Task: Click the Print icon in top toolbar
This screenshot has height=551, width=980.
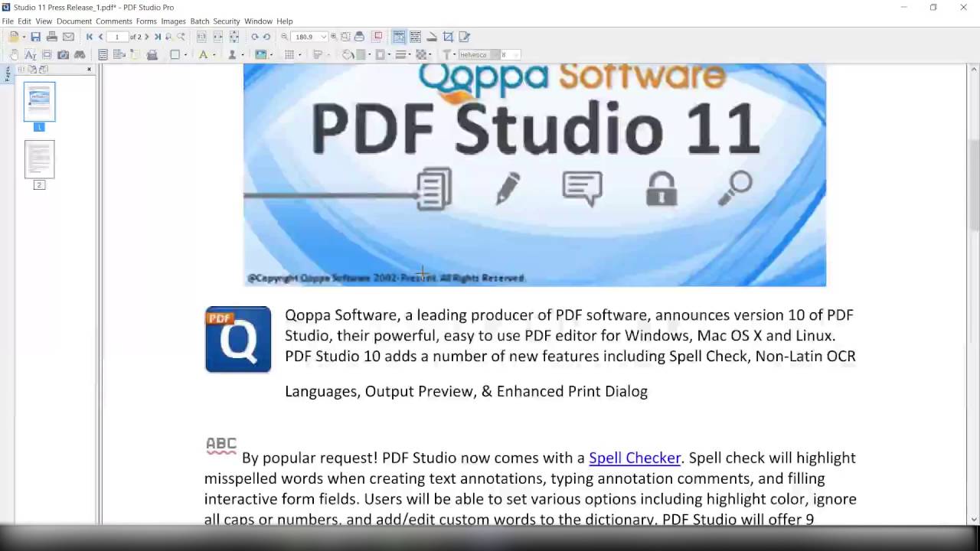Action: [x=51, y=37]
